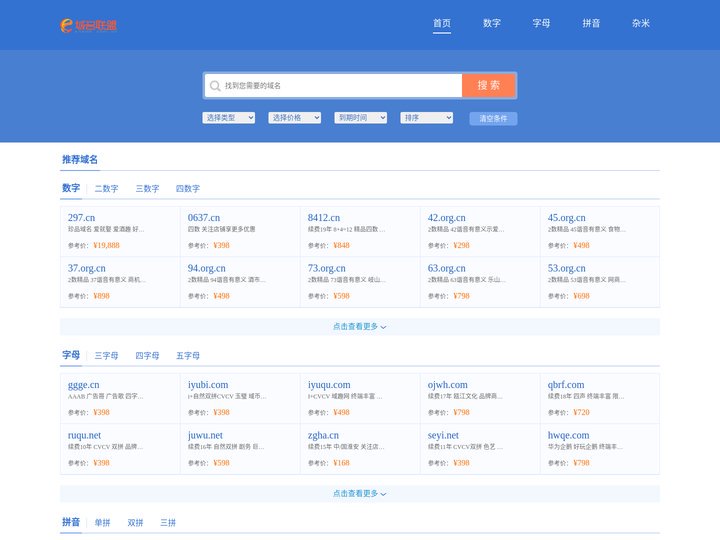Viewport: 720px width, 540px height.
Task: Click the 数字 section heading tab
Action: (71, 188)
